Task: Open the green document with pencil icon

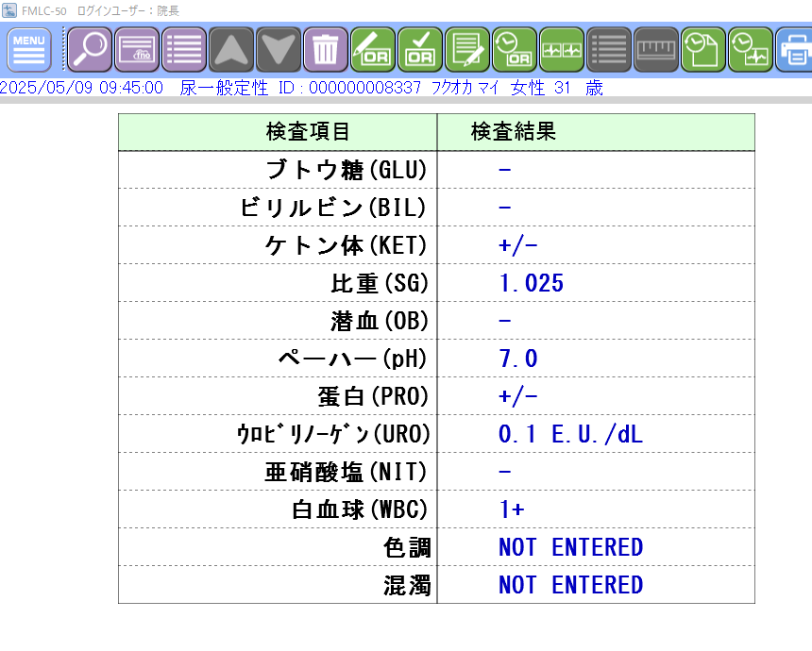Action: 467,50
